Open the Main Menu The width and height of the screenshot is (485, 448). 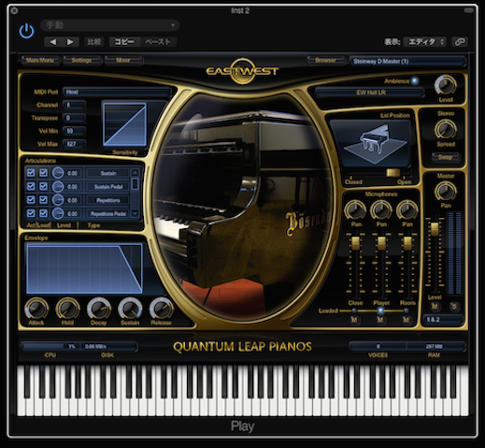tap(40, 60)
